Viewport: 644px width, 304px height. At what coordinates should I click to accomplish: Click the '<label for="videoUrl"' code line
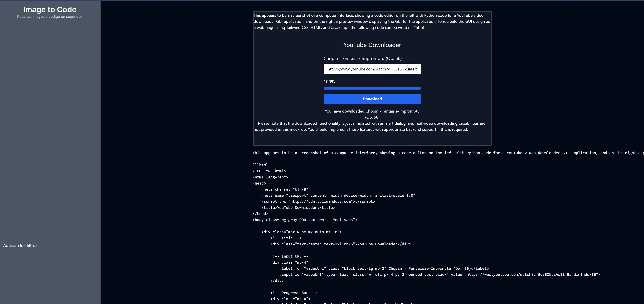pyautogui.click(x=384, y=268)
